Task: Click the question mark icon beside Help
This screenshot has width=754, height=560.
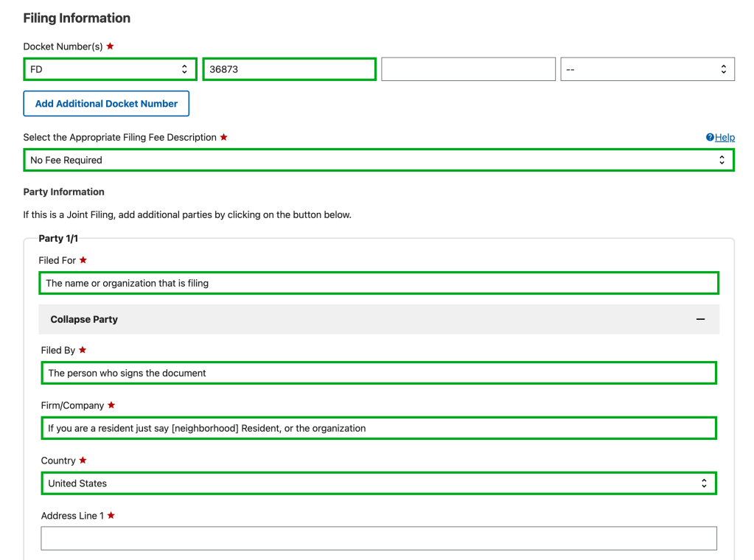Action: pyautogui.click(x=710, y=138)
